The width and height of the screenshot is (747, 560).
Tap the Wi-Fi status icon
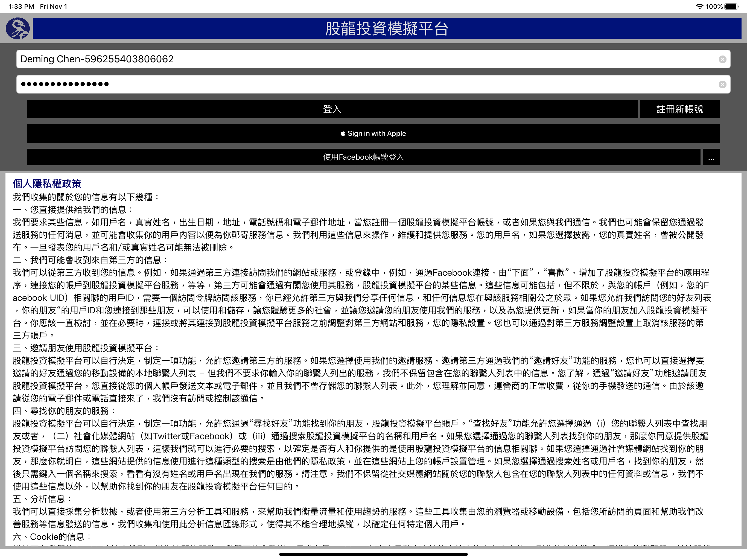coord(700,6)
